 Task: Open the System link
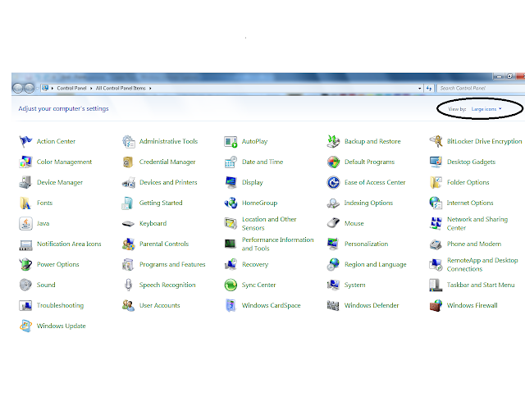pos(355,285)
